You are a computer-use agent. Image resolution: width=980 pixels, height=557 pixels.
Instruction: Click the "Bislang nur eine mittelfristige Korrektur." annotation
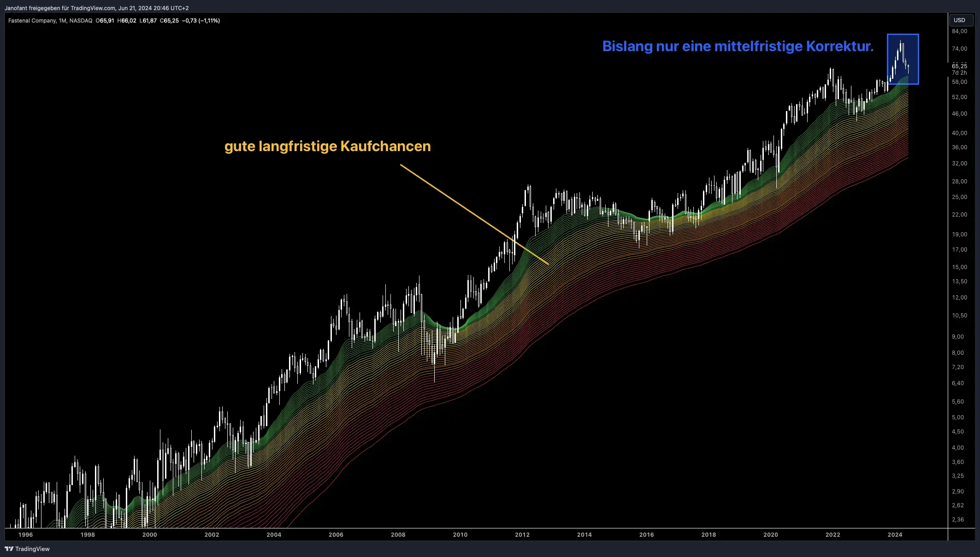coord(738,46)
